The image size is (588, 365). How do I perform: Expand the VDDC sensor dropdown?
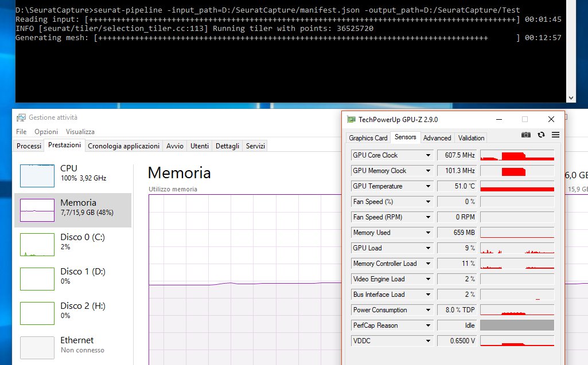[428, 341]
